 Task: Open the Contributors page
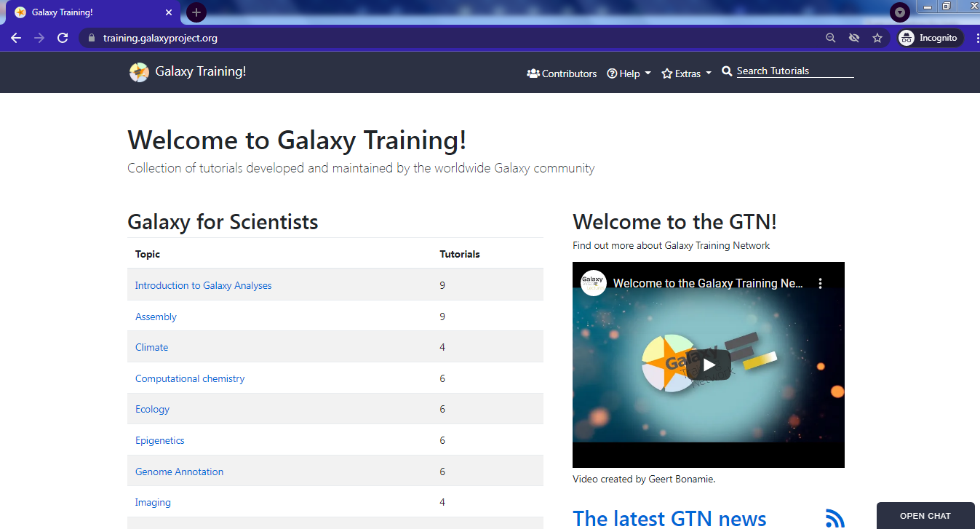click(562, 73)
